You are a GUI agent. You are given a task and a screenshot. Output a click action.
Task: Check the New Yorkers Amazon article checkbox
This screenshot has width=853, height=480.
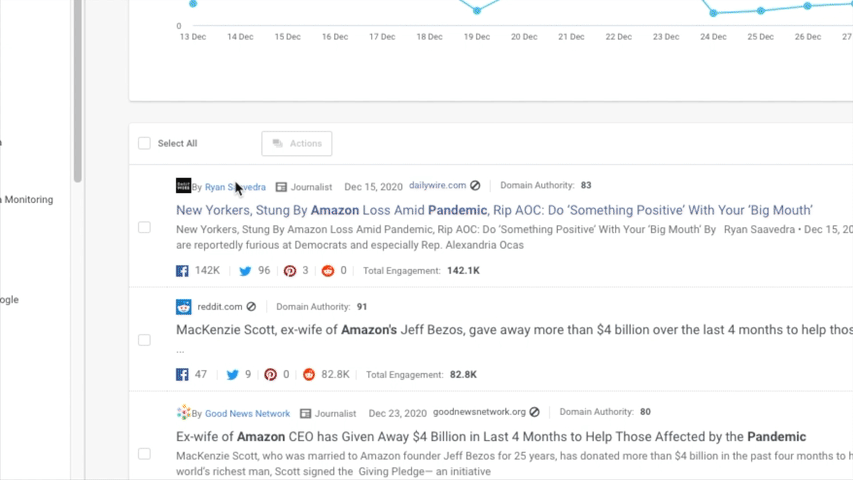pos(144,228)
